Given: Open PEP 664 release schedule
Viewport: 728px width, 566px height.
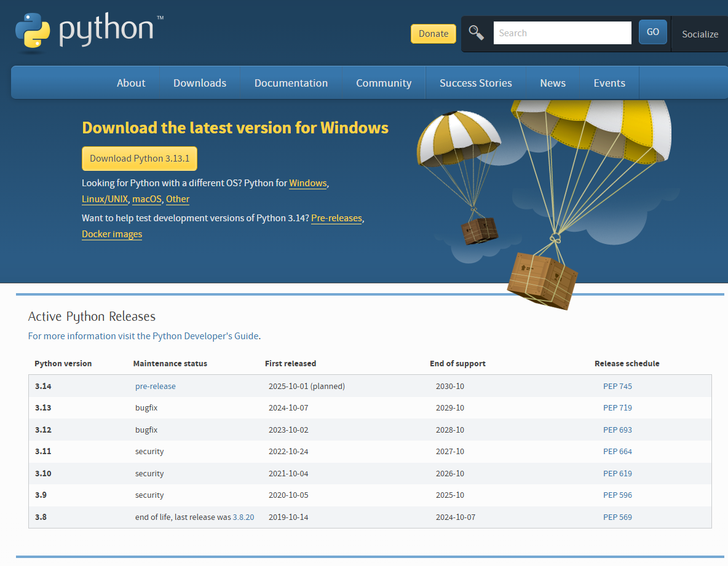Looking at the screenshot, I should (617, 452).
